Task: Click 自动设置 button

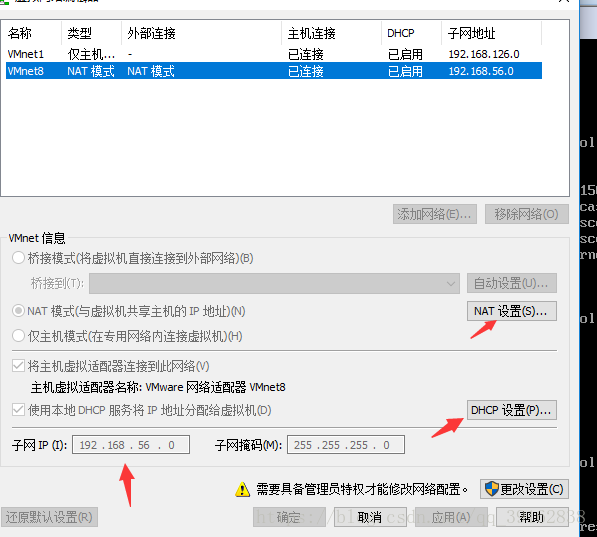Action: click(512, 283)
